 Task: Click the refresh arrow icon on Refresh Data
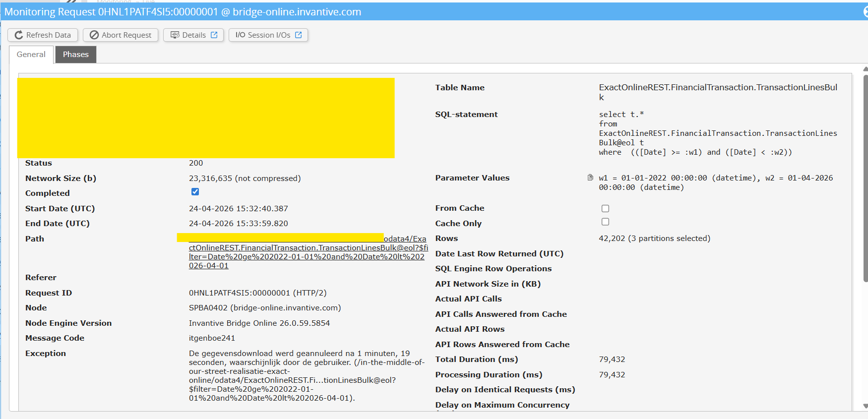(x=19, y=35)
